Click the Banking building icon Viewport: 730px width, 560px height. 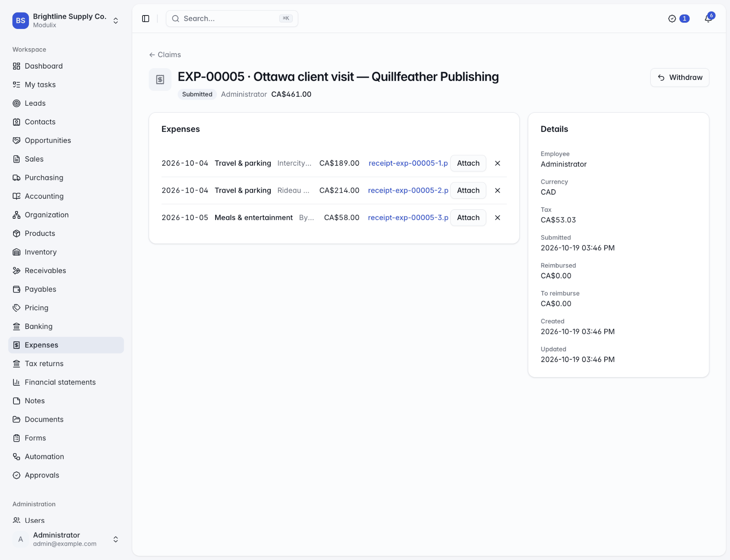tap(16, 326)
